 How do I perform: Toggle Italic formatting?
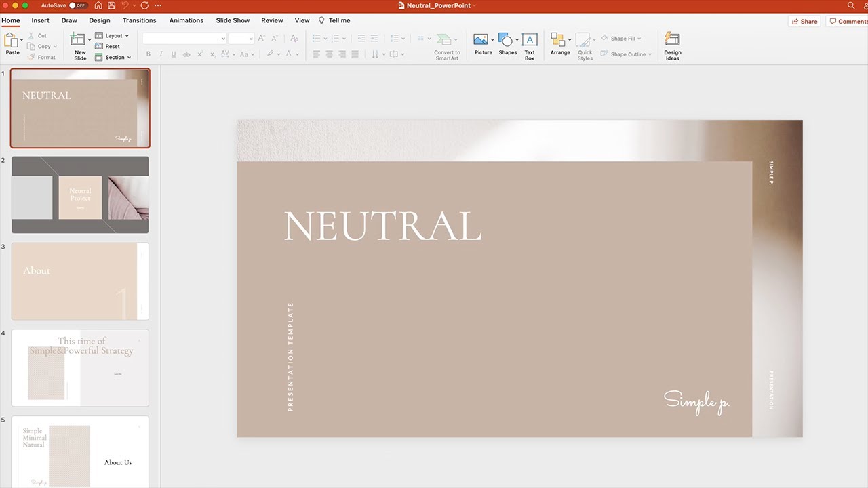(161, 54)
